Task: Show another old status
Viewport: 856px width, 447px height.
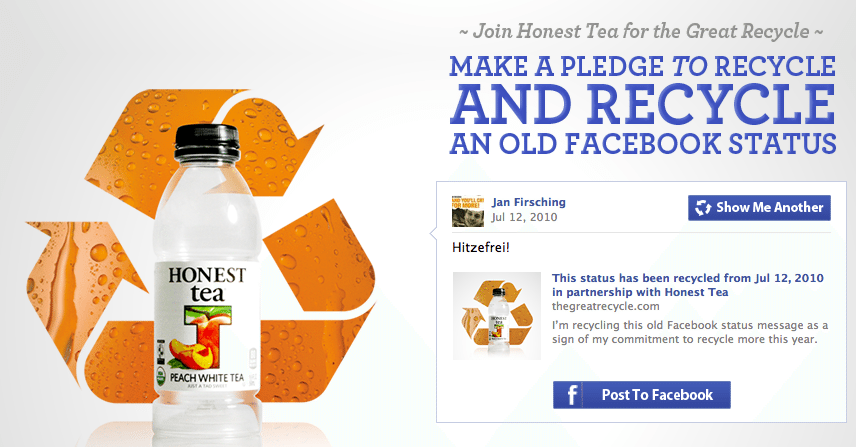Action: pyautogui.click(x=759, y=207)
